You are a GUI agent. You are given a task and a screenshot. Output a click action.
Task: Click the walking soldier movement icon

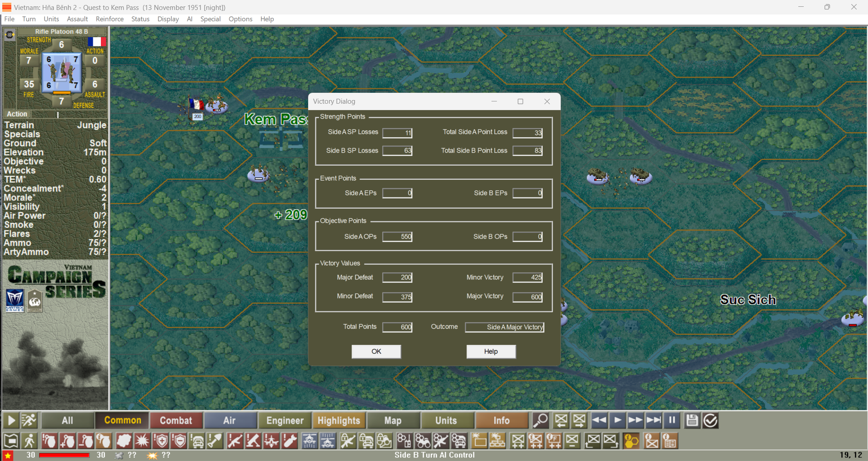pyautogui.click(x=30, y=441)
